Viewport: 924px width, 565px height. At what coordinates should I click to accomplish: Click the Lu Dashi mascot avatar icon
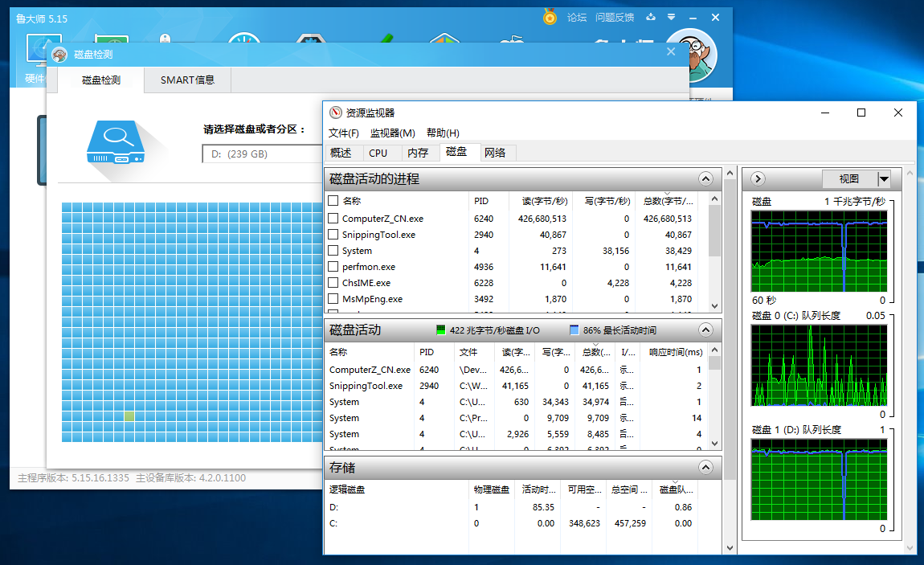pos(691,55)
